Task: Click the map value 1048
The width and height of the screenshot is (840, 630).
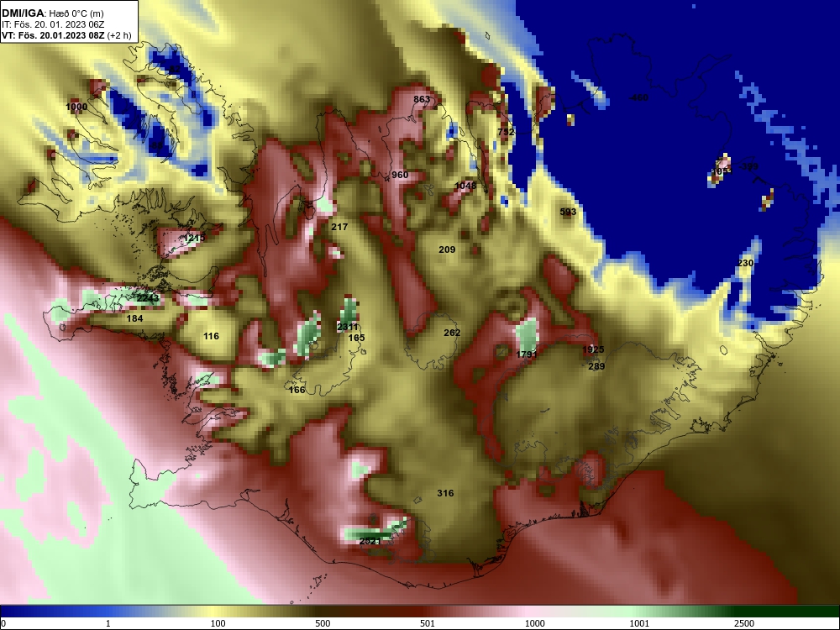Action: pos(465,186)
